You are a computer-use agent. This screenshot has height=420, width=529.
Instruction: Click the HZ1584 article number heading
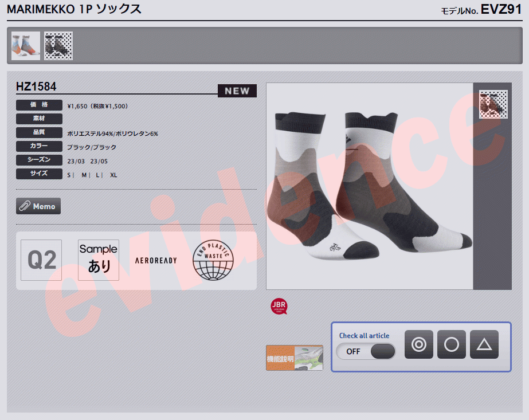36,87
